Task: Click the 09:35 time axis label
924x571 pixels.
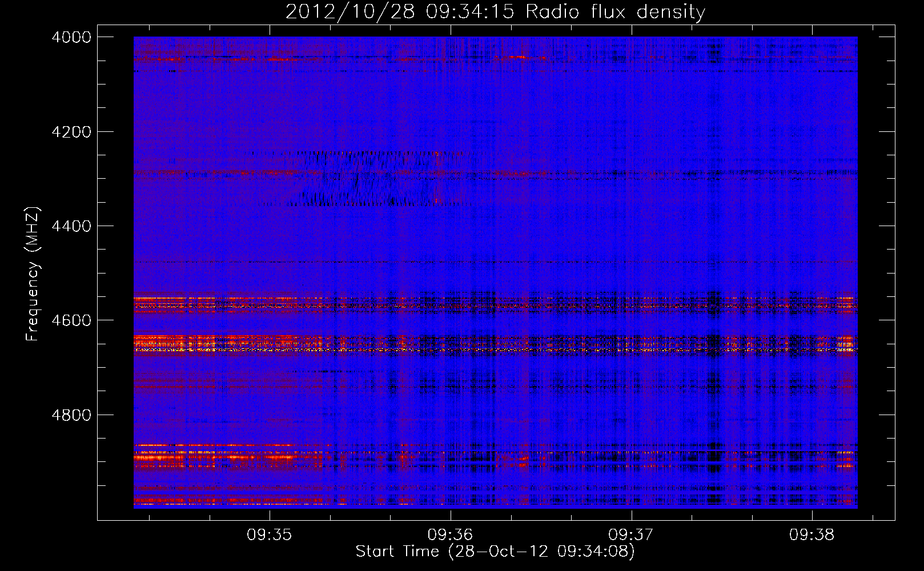Action: (x=270, y=535)
